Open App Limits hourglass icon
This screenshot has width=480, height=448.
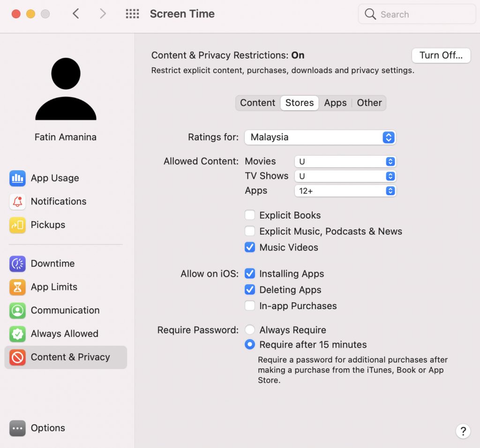(x=17, y=287)
